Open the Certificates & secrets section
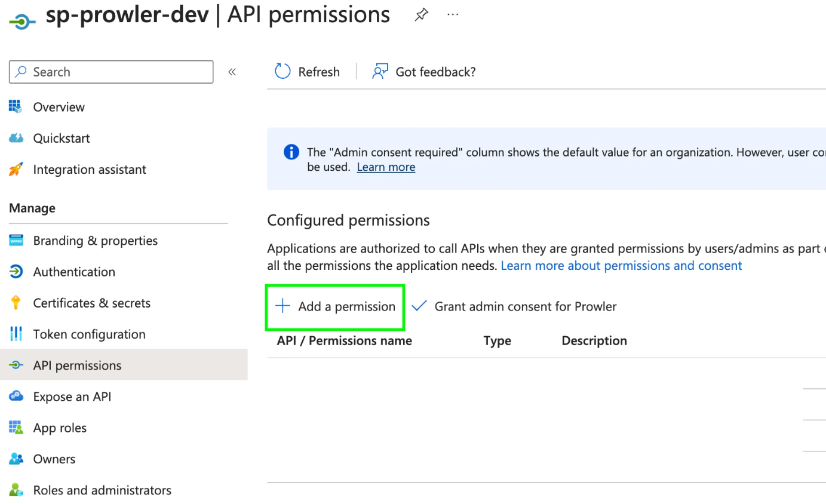This screenshot has width=826, height=504. (x=91, y=303)
